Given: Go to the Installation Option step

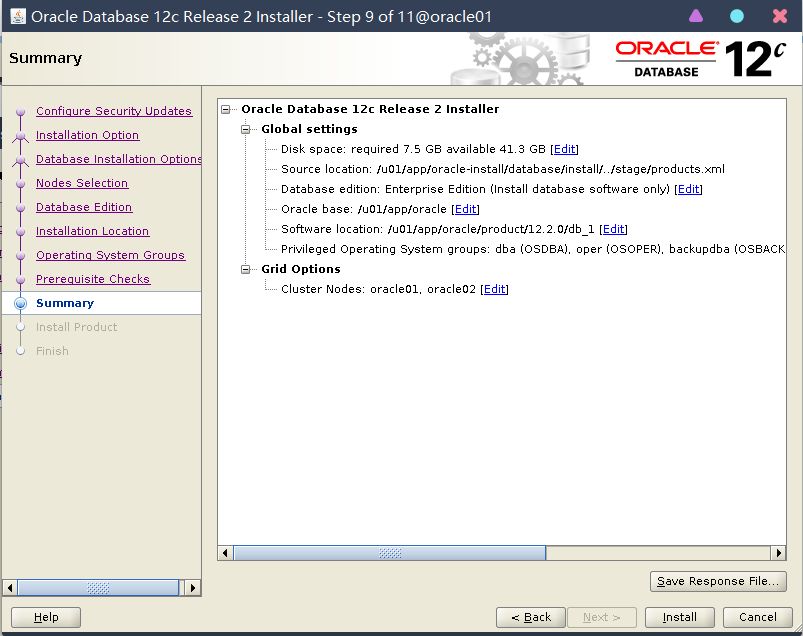Looking at the screenshot, I should [x=88, y=135].
